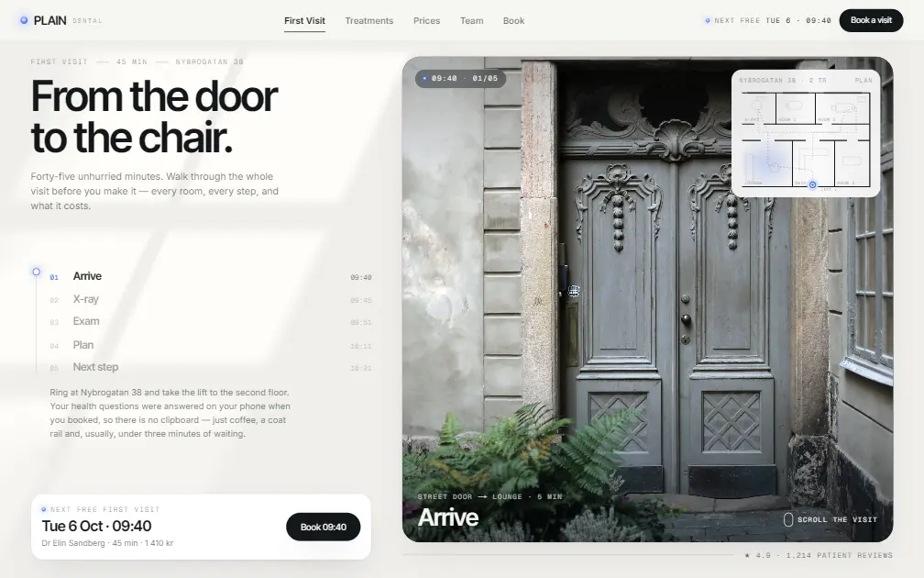This screenshot has height=578, width=924.
Task: Select step 05 Next step in the list
Action: (211, 367)
